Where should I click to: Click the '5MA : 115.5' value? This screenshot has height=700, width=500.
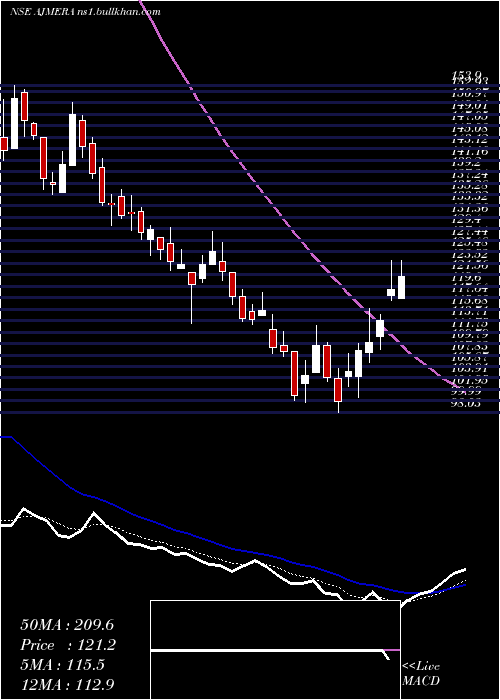[63, 666]
